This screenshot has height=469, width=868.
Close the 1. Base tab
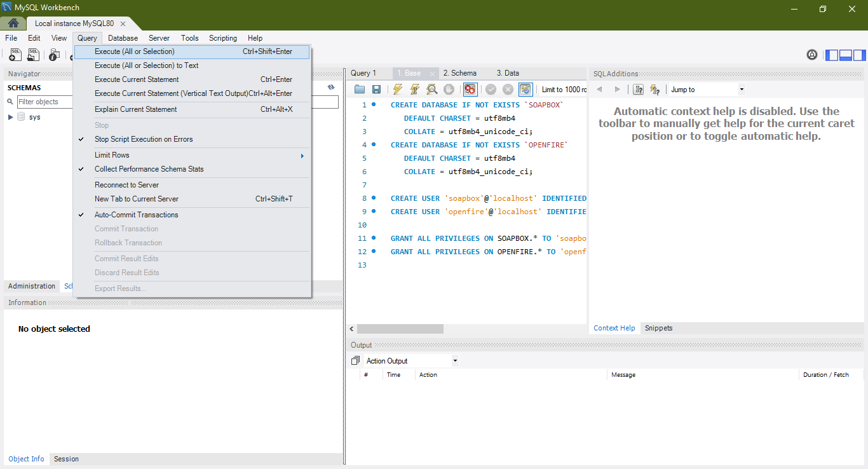[431, 74]
